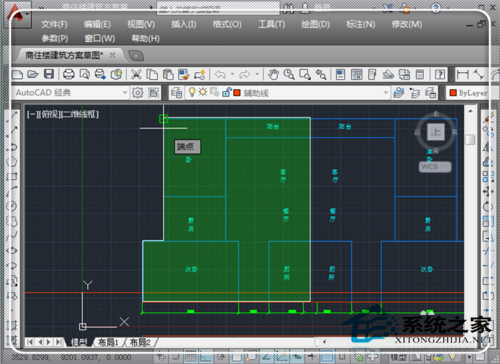Click the Plot printer icon
The image size is (500, 364).
[x=69, y=74]
